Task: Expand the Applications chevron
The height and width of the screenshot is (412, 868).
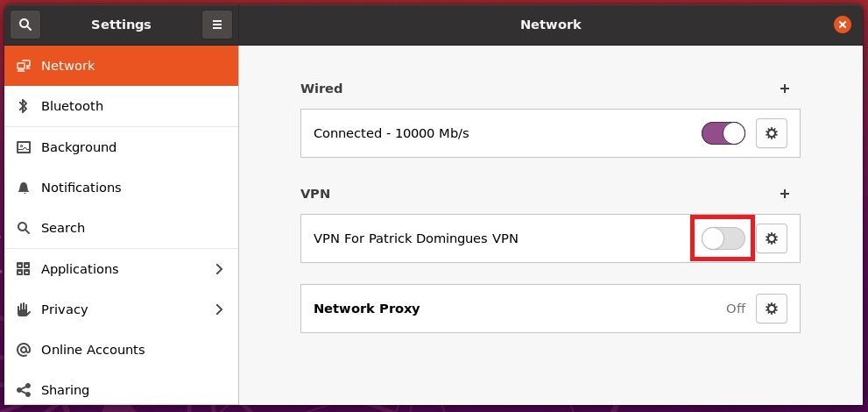Action: tap(219, 269)
